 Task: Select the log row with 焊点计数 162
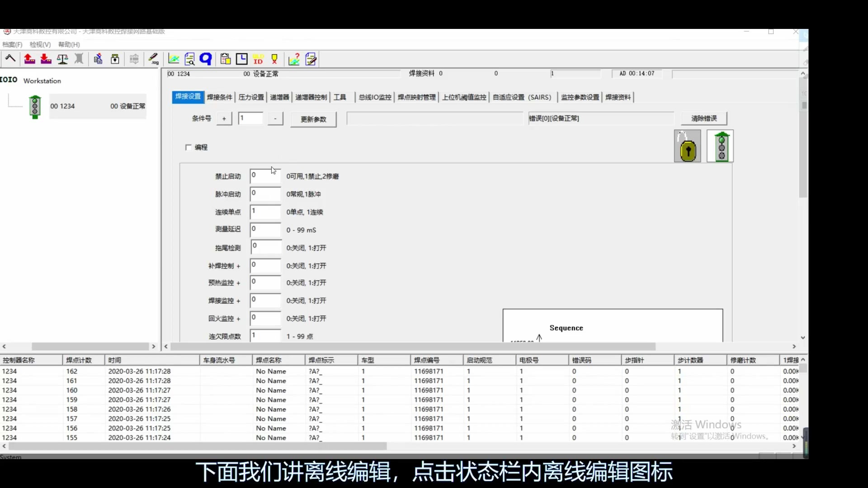click(400, 371)
